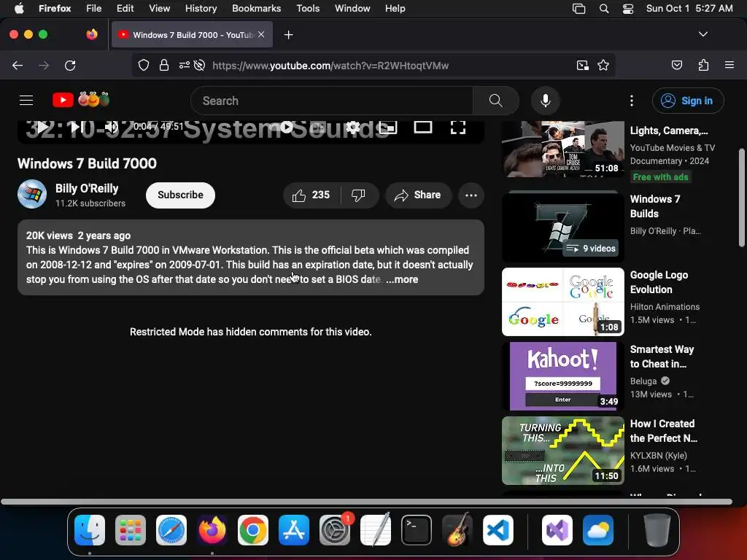
Task: Go forward in Firefox history
Action: tap(44, 65)
